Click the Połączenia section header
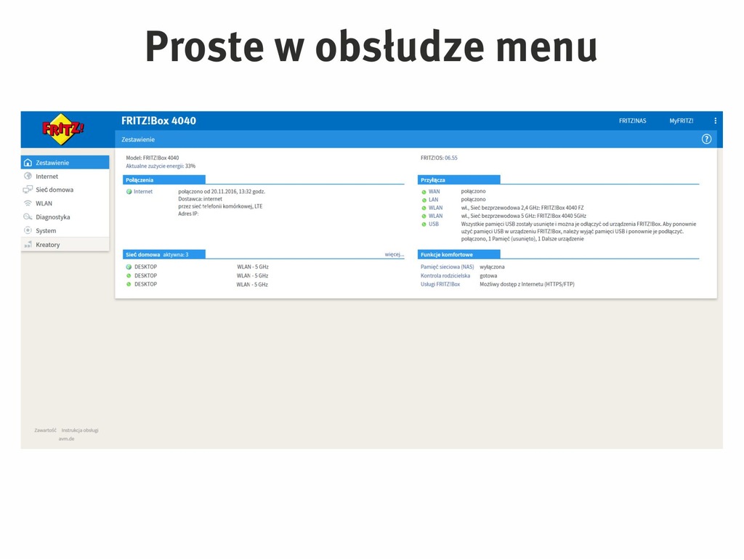Viewport: 744px width, 560px height. coord(163,179)
